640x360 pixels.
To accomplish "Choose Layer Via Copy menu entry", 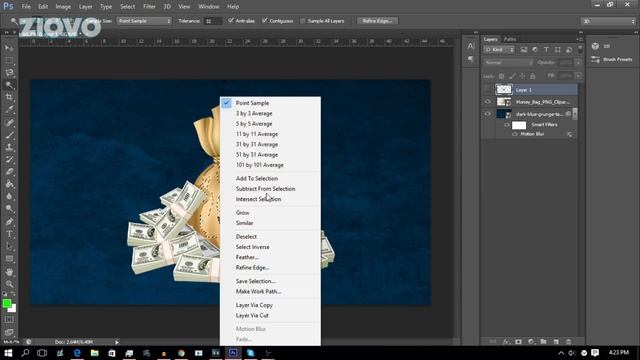I will [x=254, y=305].
